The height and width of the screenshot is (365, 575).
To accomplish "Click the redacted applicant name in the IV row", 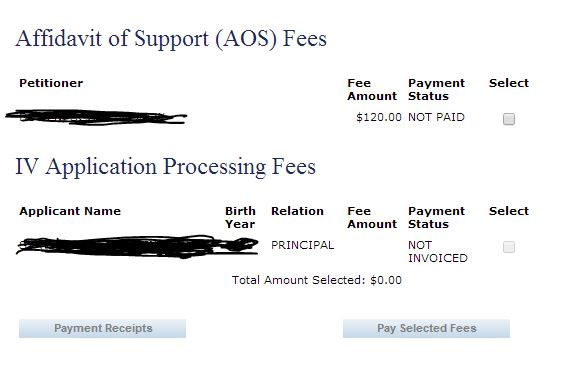I will click(137, 246).
